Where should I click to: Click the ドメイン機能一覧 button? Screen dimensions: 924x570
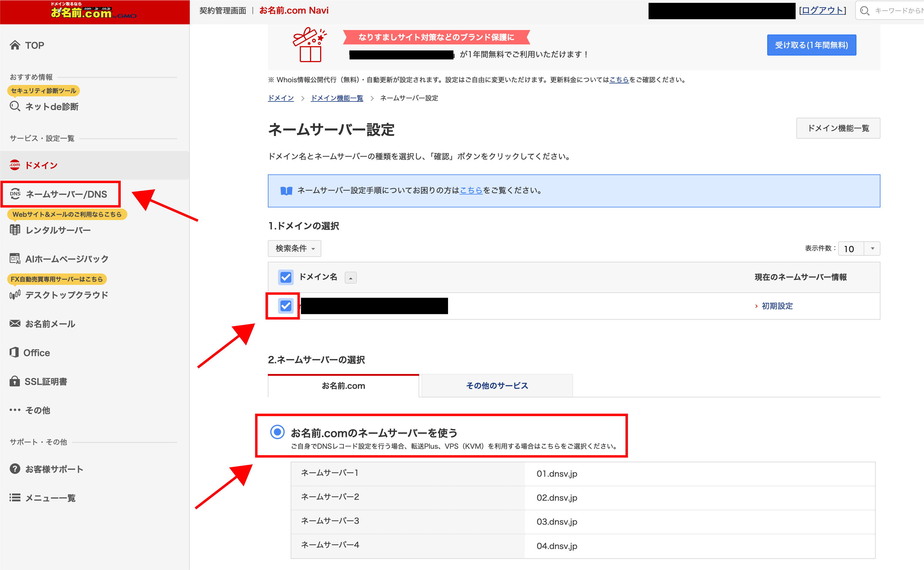click(838, 128)
